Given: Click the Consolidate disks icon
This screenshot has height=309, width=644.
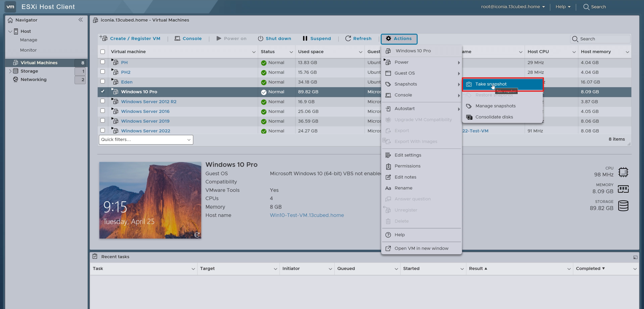Looking at the screenshot, I should 469,117.
